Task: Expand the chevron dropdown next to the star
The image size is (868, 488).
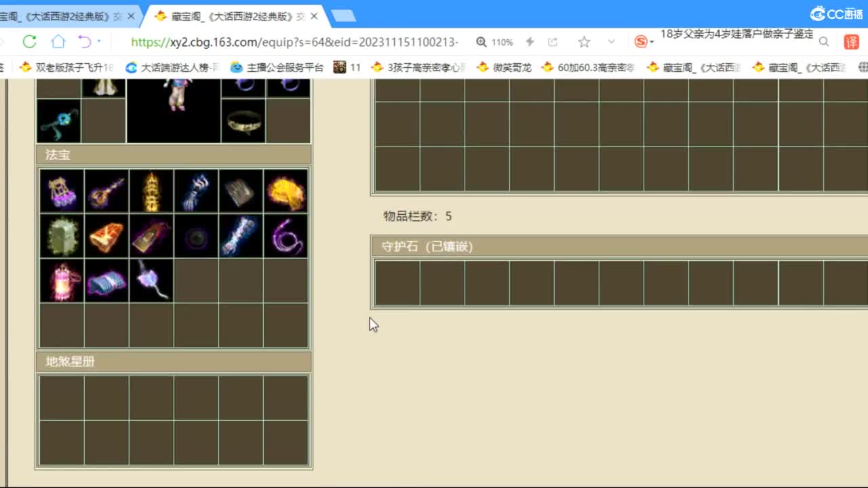Action: tap(611, 42)
